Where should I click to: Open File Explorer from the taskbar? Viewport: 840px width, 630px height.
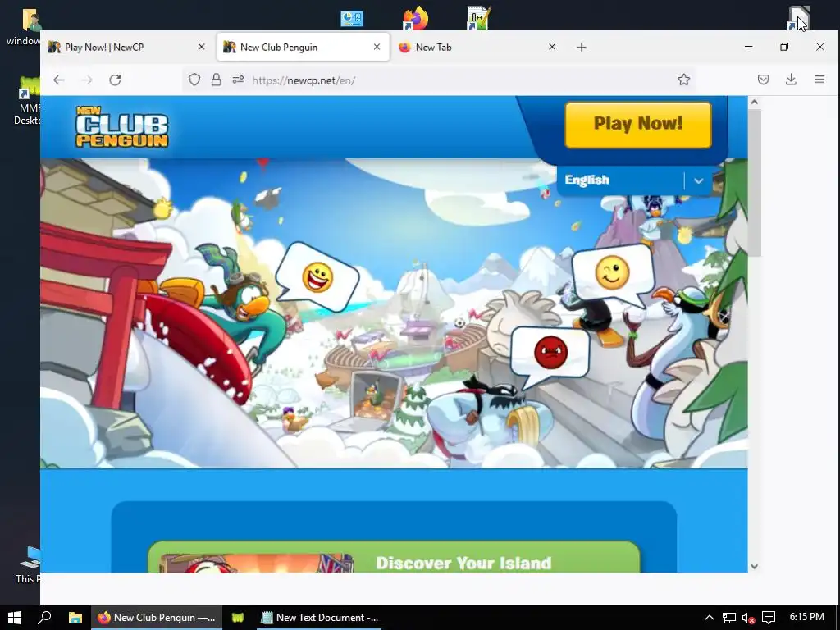click(75, 618)
